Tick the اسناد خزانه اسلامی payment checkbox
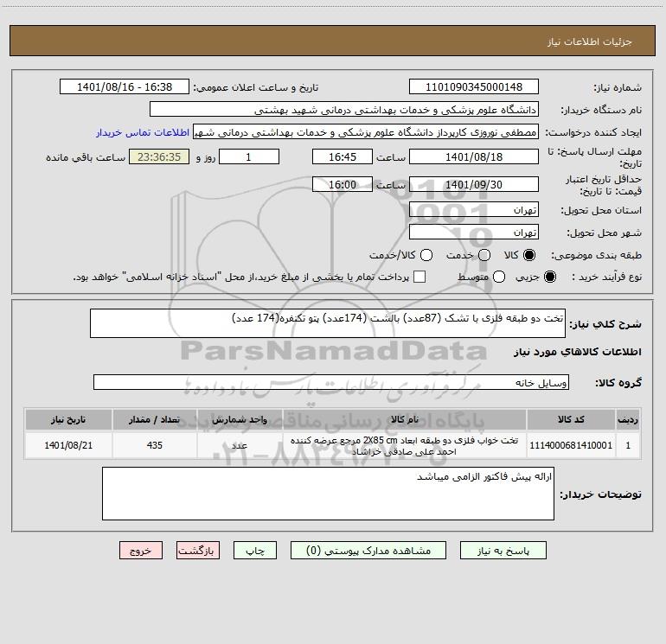Image resolution: width=666 pixels, height=644 pixels. click(419, 277)
